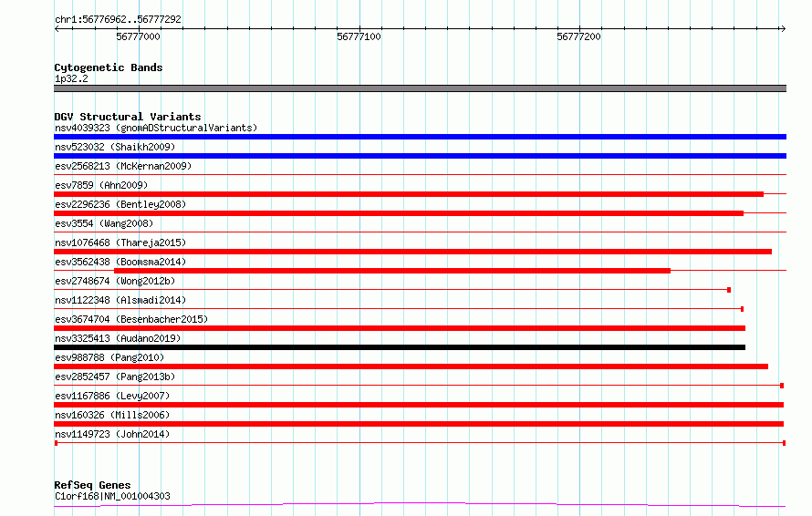
Task: Click the esv3674704 (Besenbacher2015) label
Action: (x=131, y=319)
